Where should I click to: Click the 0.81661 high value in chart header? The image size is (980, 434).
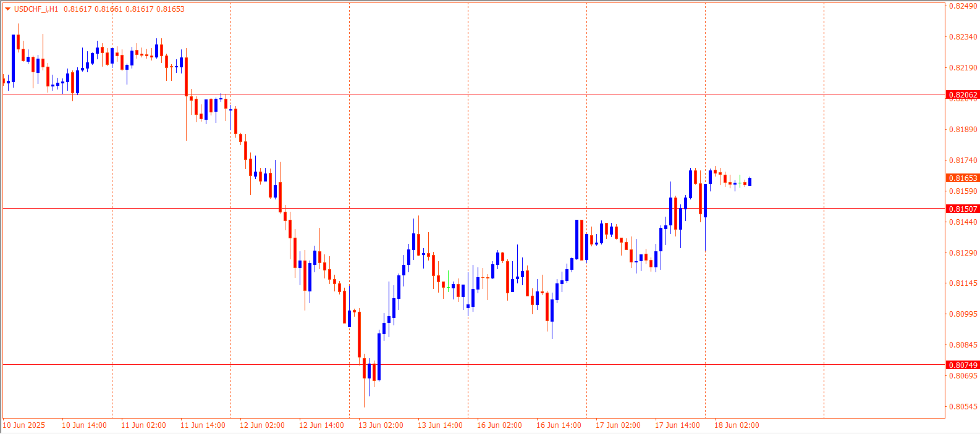coord(109,9)
